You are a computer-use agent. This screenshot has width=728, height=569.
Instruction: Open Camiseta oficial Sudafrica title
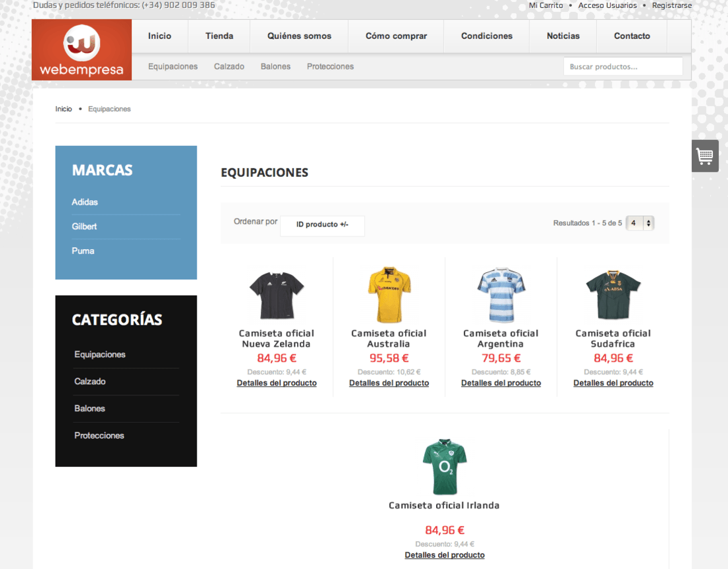613,338
